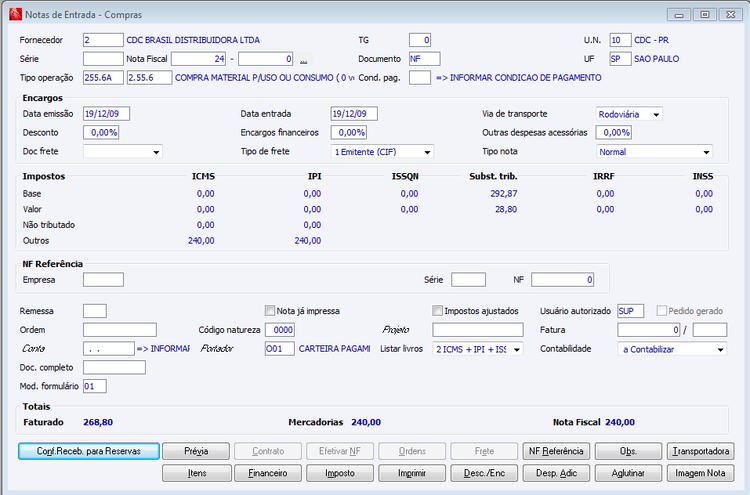Focus the Portador field O01
This screenshot has height=495, width=750.
click(x=280, y=349)
